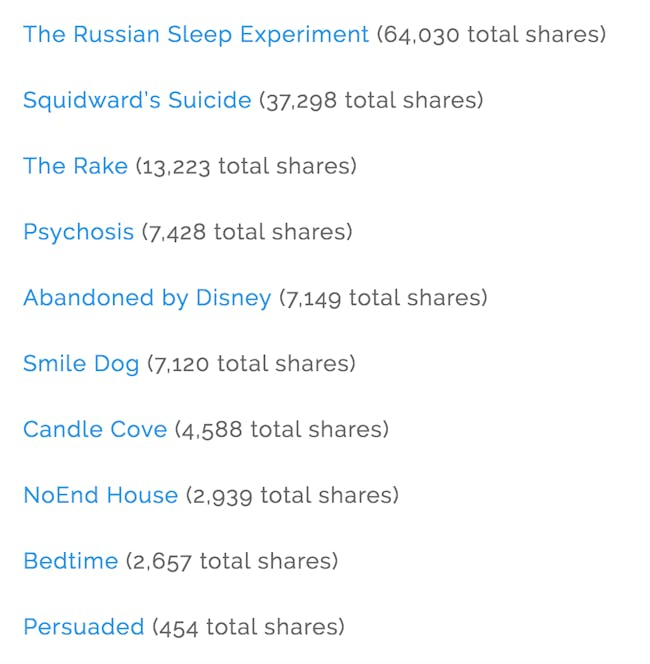Click the 13,223 total shares text
This screenshot has width=650, height=664.
(246, 166)
